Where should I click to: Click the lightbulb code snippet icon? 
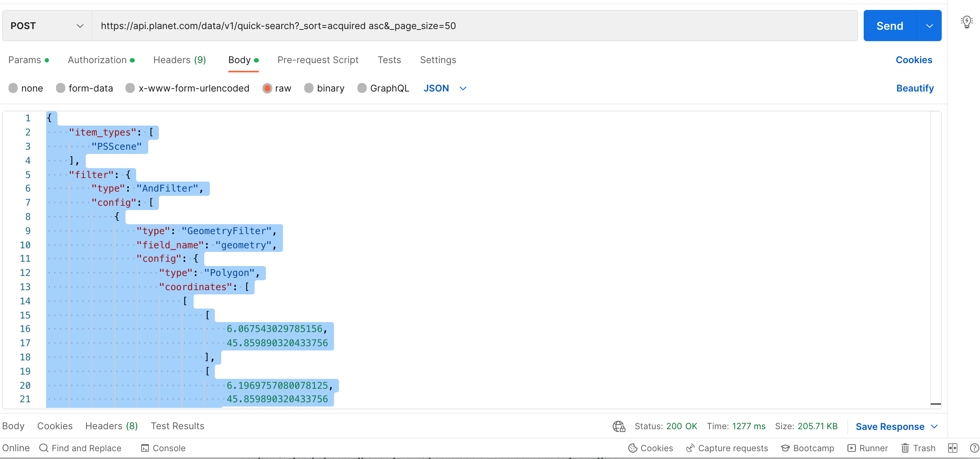966,22
